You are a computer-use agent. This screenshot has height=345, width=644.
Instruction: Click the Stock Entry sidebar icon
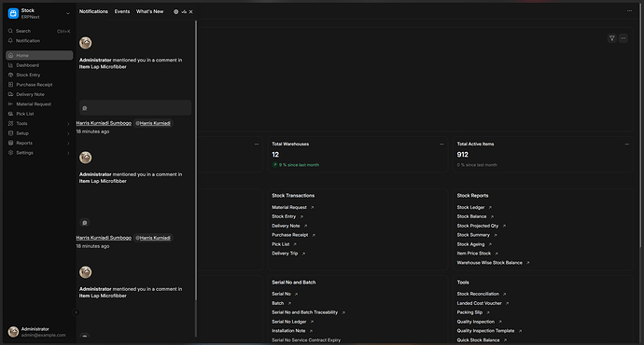tap(10, 76)
